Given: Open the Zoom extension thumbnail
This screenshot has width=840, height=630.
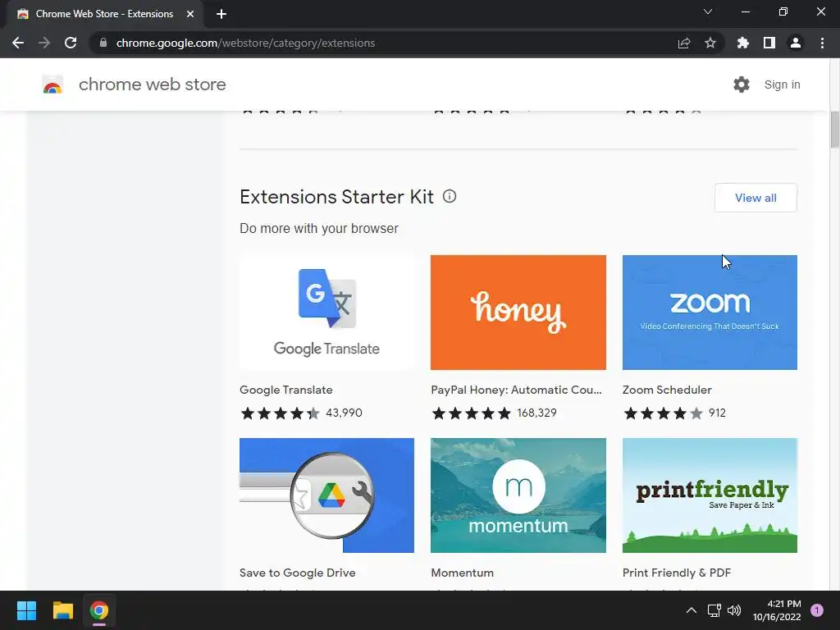Looking at the screenshot, I should pyautogui.click(x=710, y=313).
